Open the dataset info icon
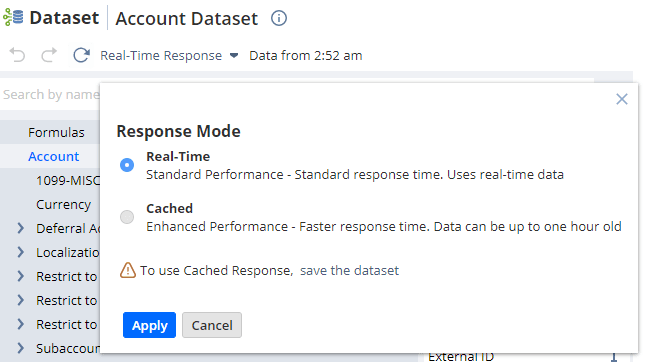 click(x=279, y=18)
